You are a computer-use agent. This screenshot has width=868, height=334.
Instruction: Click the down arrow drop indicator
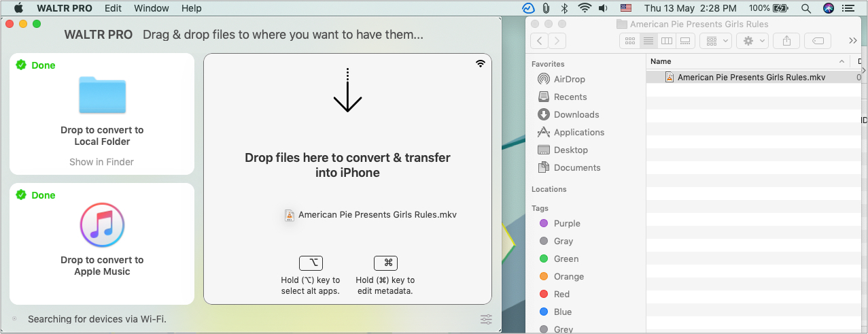[347, 90]
